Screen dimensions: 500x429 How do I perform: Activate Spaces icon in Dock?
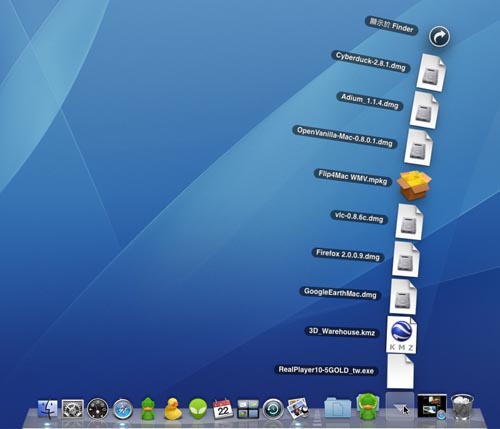click(x=248, y=409)
